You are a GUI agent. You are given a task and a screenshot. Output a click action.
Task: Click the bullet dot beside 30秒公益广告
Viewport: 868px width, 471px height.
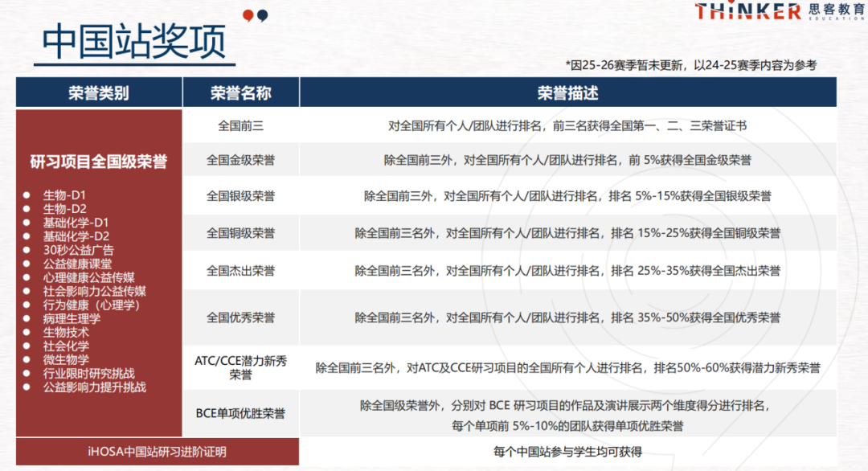click(x=27, y=250)
